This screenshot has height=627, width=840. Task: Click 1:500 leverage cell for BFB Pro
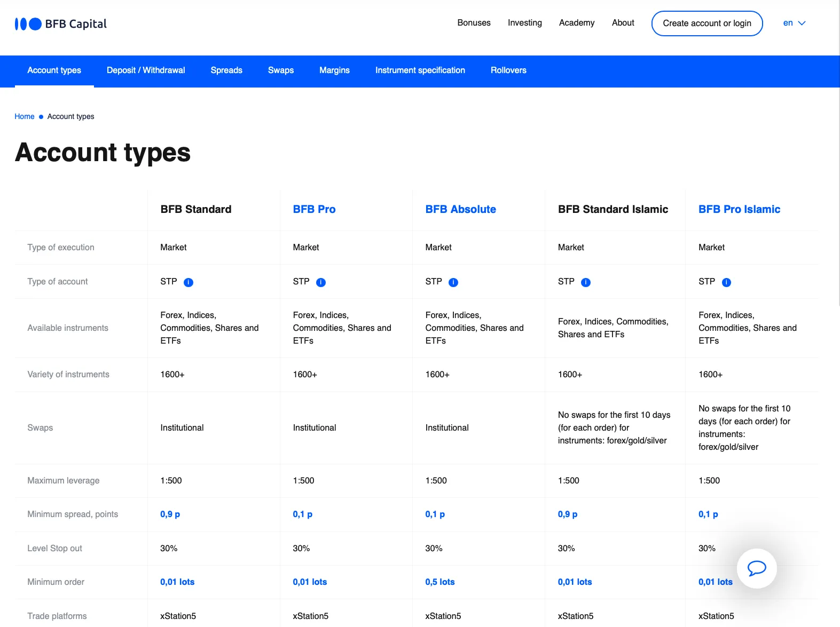[x=303, y=481]
